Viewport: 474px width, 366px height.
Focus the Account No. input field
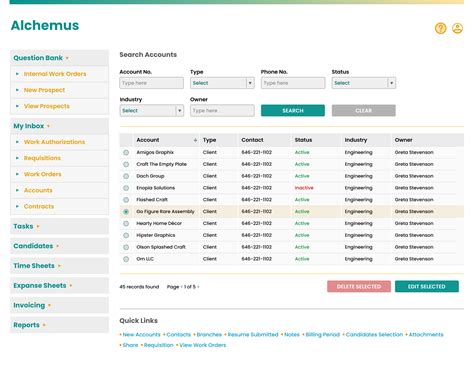click(152, 83)
